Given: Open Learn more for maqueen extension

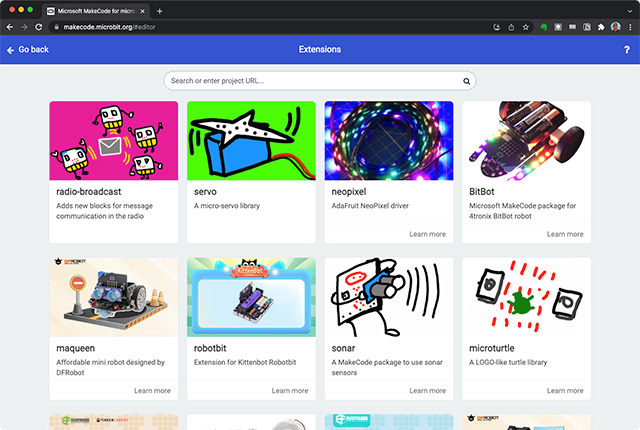Looking at the screenshot, I should pos(152,391).
